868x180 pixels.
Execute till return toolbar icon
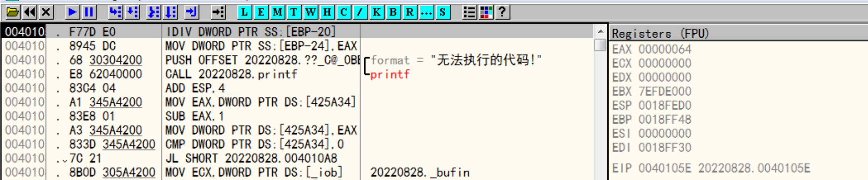coord(192,12)
